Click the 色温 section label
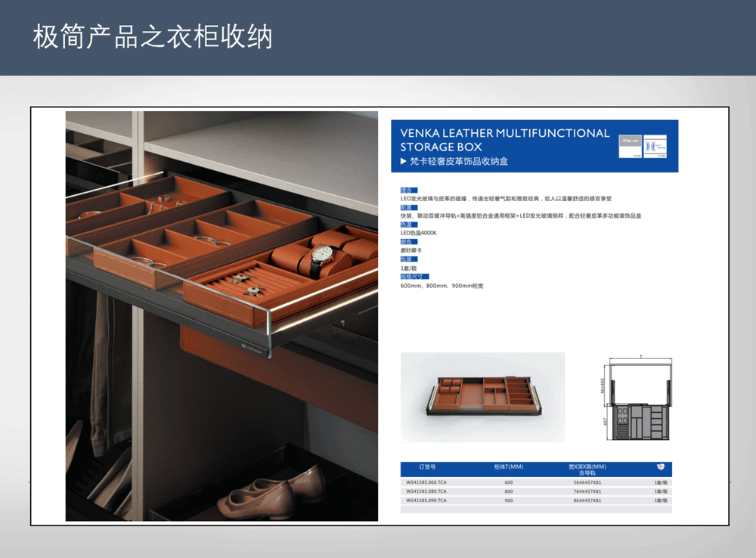This screenshot has width=756, height=558. click(407, 225)
